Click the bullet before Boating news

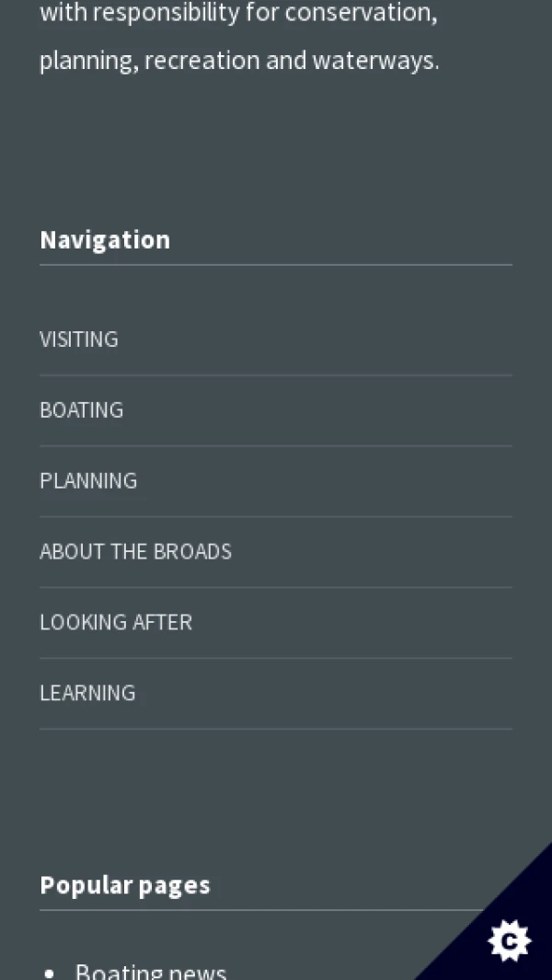pyautogui.click(x=50, y=972)
